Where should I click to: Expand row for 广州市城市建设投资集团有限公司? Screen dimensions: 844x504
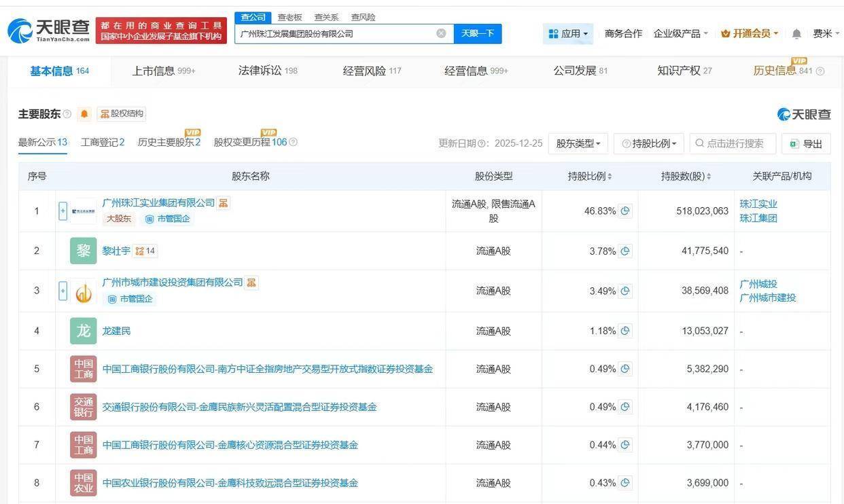tap(63, 291)
